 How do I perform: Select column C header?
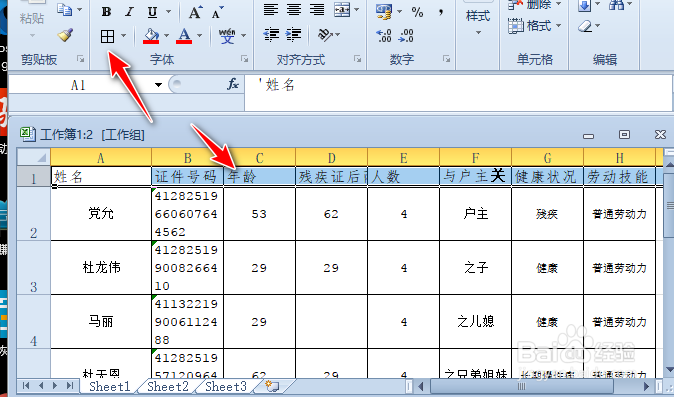(260, 158)
